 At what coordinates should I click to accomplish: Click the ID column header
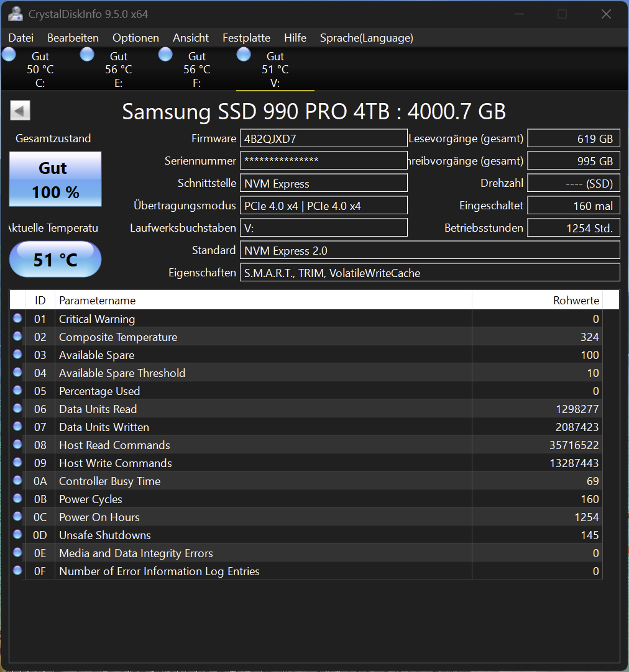(40, 300)
